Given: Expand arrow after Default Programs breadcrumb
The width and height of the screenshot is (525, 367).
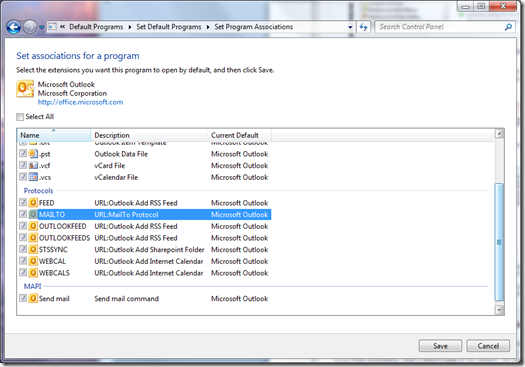Looking at the screenshot, I should click(x=130, y=27).
